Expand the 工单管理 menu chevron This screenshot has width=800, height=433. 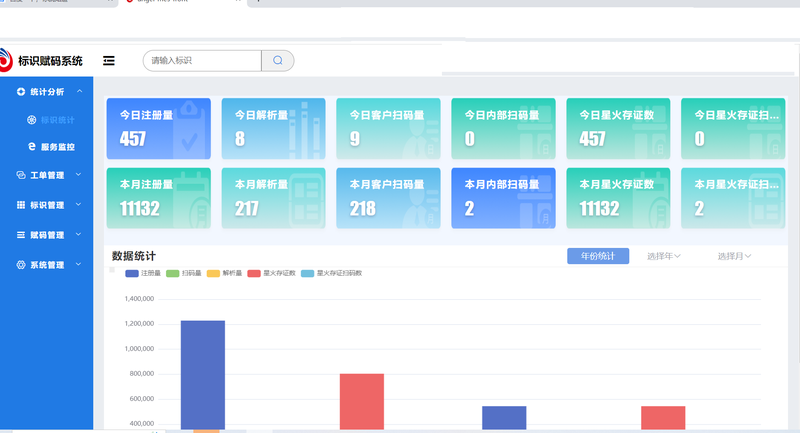[79, 174]
